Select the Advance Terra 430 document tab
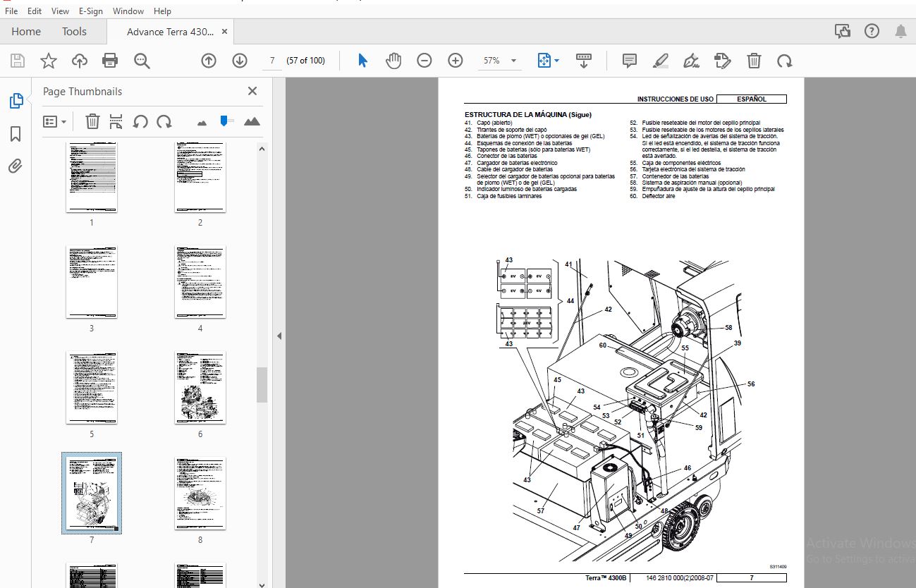Image resolution: width=916 pixels, height=588 pixels. [170, 32]
